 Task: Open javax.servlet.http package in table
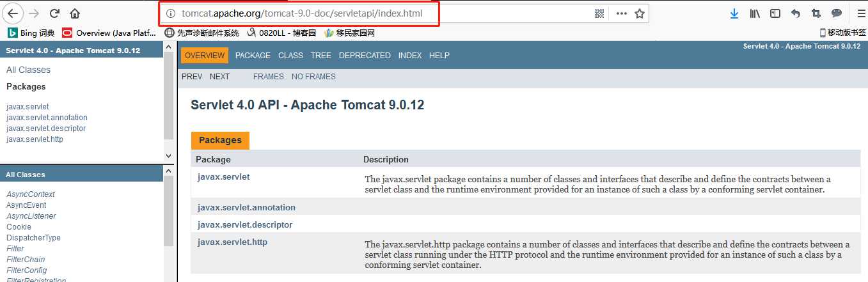tap(232, 242)
